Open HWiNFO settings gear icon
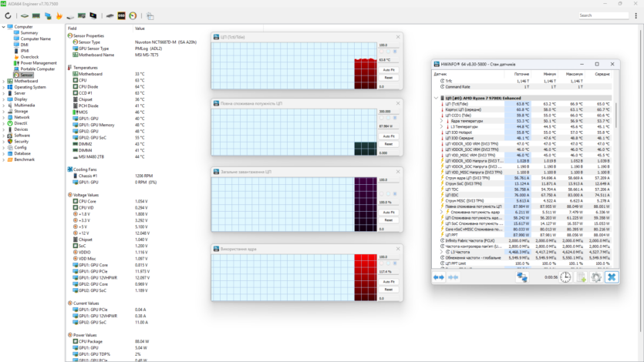644x362 pixels. coord(595,277)
